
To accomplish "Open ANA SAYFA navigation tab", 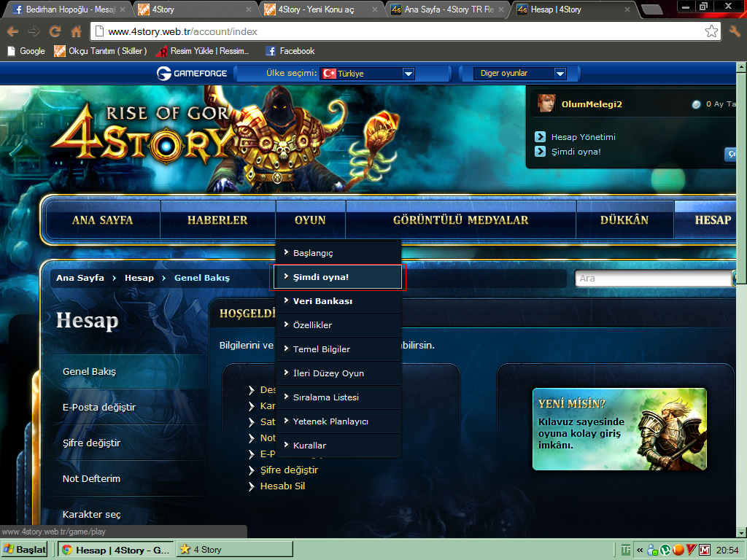I will pos(102,219).
